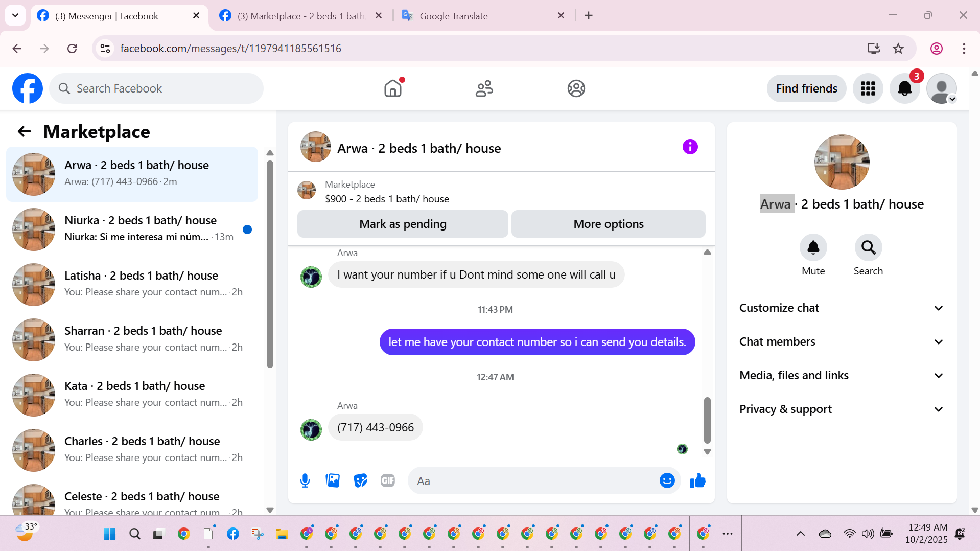
Task: Click Mark as pending button
Action: (403, 224)
